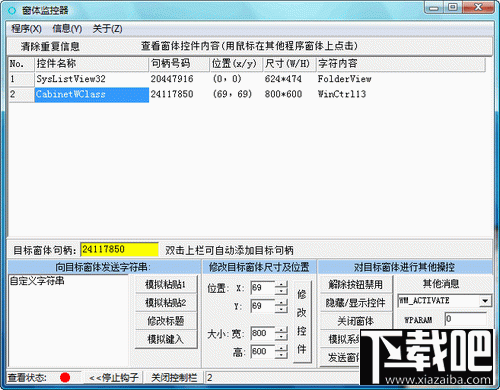This screenshot has height=390, width=500.
Task: Decrease the Y position stepper value
Action: pyautogui.click(x=282, y=310)
